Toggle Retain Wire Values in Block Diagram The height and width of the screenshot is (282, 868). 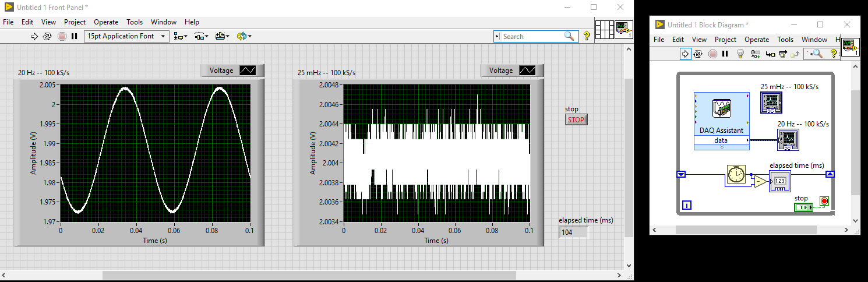point(756,54)
